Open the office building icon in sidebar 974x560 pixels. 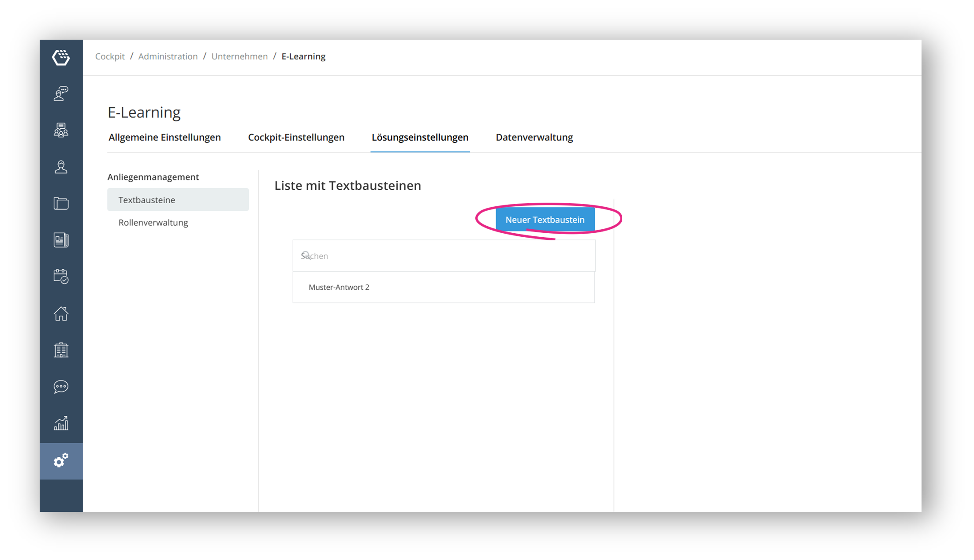coord(61,350)
